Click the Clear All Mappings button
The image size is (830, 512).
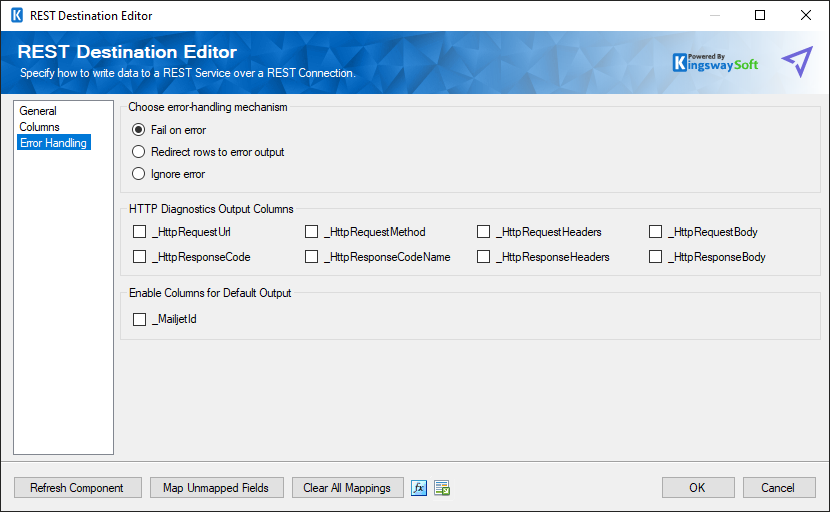click(x=347, y=488)
